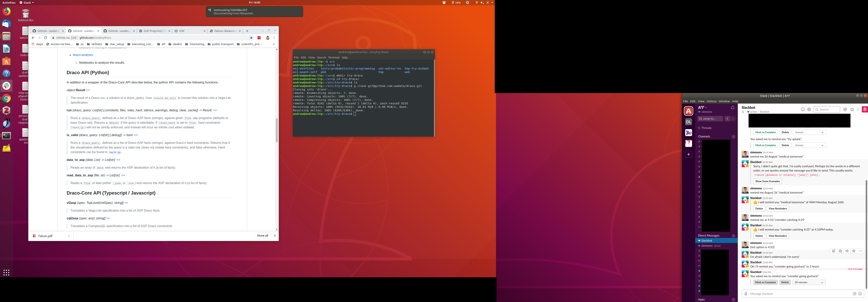Screen dimensions: 868x302
Task: Open Terminal menu in terminal menubar
Action: (x=334, y=57)
